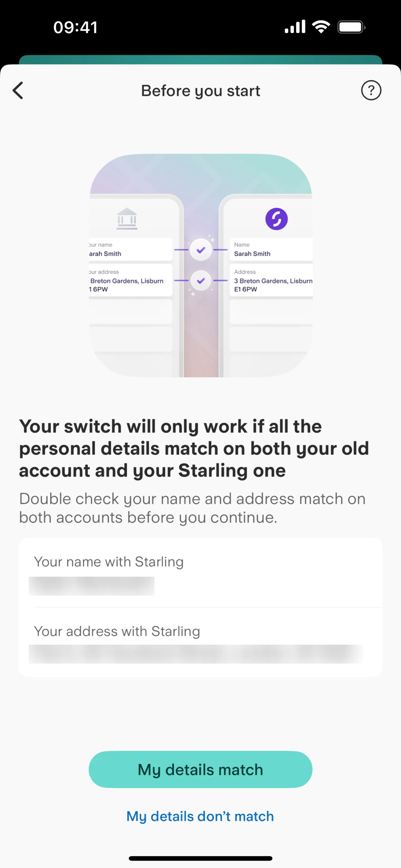Tap the purple Starling logo icon
This screenshot has width=401, height=868.
point(276,219)
